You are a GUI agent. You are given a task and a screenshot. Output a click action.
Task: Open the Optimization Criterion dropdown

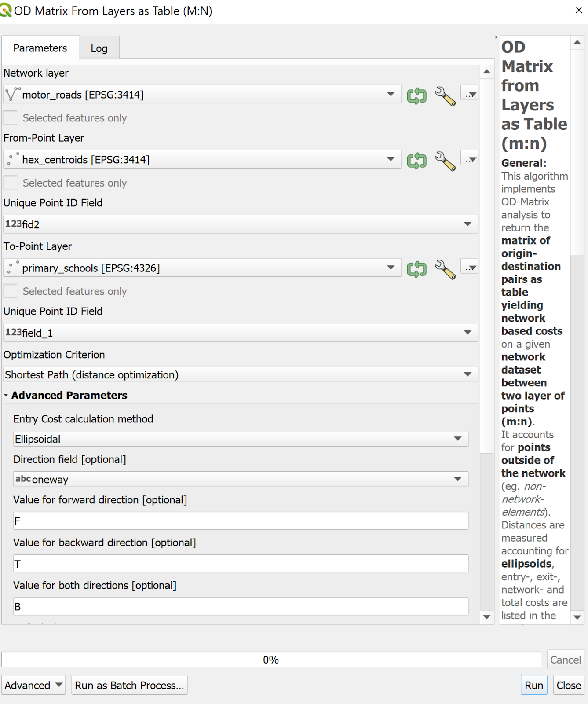click(240, 375)
